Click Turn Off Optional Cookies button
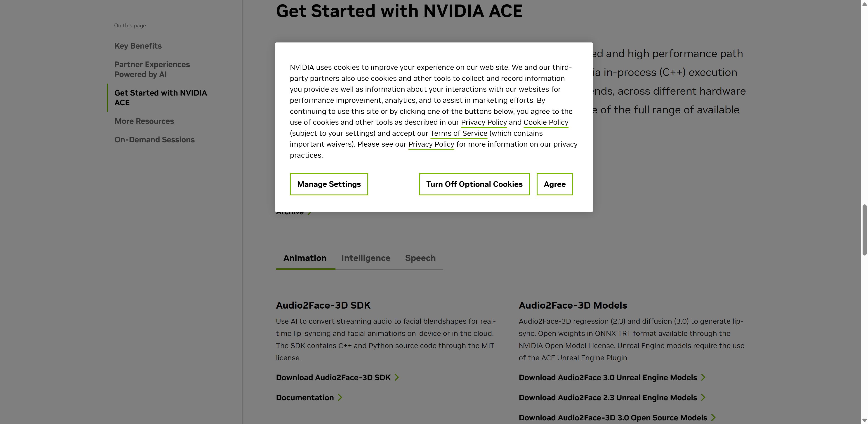This screenshot has height=424, width=868. (x=474, y=184)
